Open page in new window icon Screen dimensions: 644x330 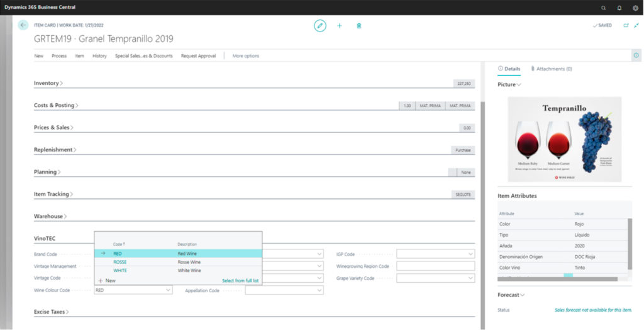tap(626, 26)
